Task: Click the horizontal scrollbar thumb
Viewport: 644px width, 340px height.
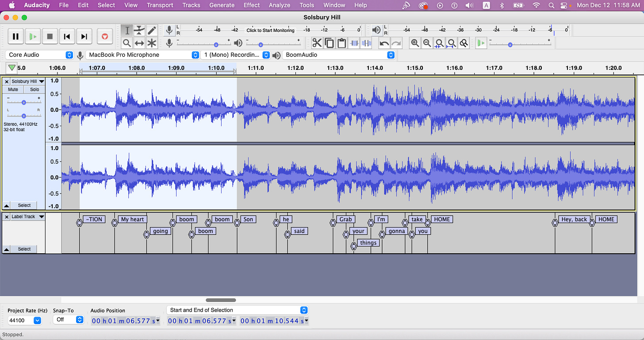Action: [221, 300]
